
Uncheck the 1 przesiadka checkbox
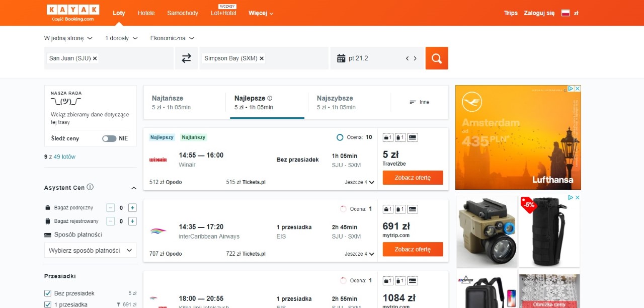48,304
